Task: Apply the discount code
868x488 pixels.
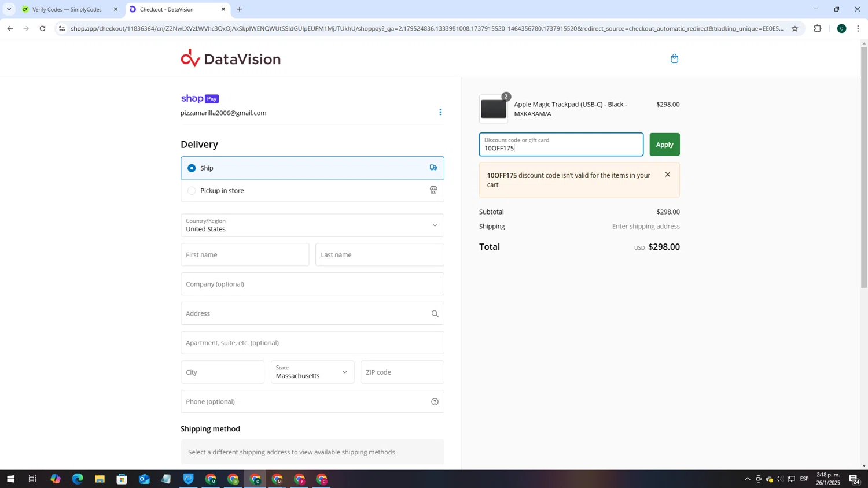Action: click(664, 145)
